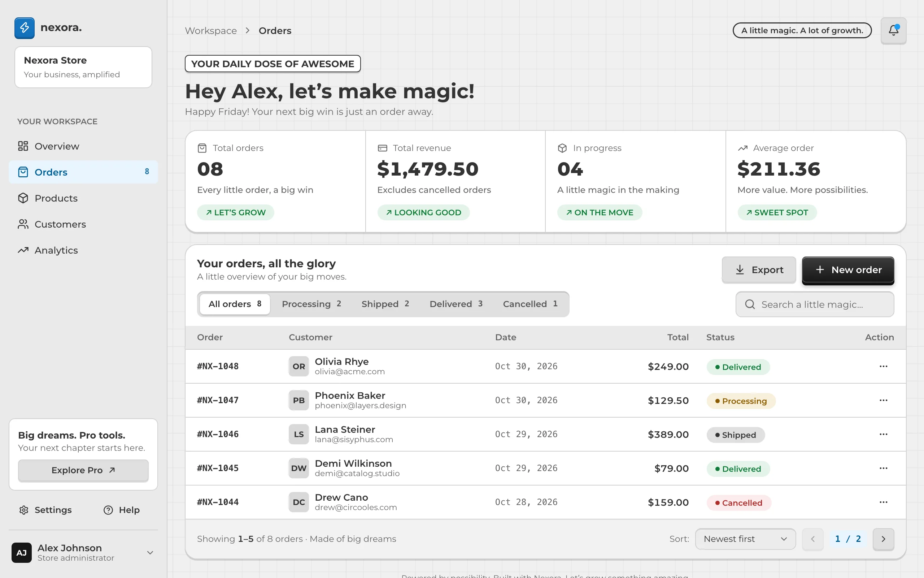Go to Products in the sidebar
924x578 pixels.
point(83,198)
